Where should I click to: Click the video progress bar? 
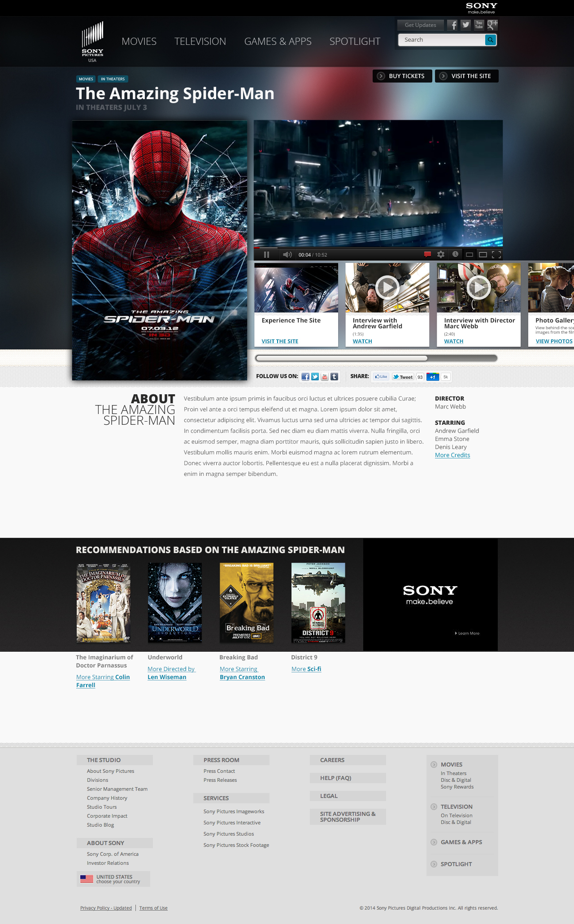point(378,248)
